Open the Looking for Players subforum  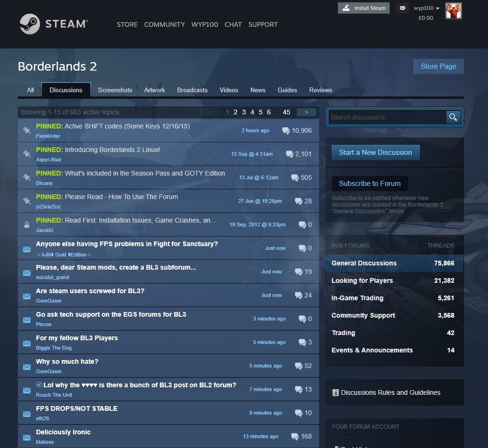point(362,280)
